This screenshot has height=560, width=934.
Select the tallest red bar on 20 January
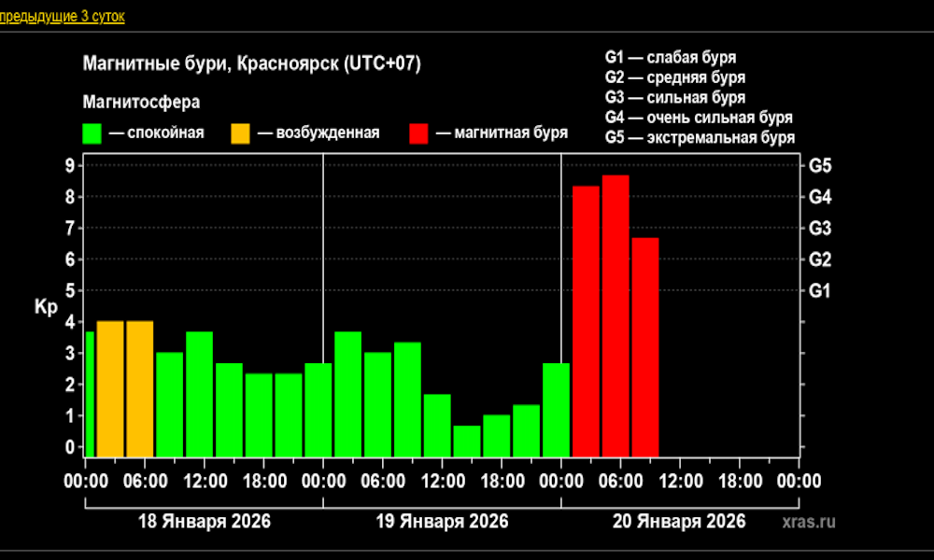coord(616,315)
